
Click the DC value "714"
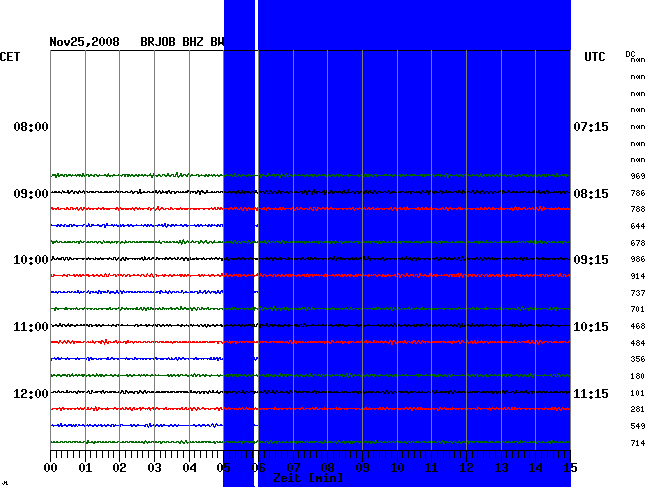pos(638,443)
